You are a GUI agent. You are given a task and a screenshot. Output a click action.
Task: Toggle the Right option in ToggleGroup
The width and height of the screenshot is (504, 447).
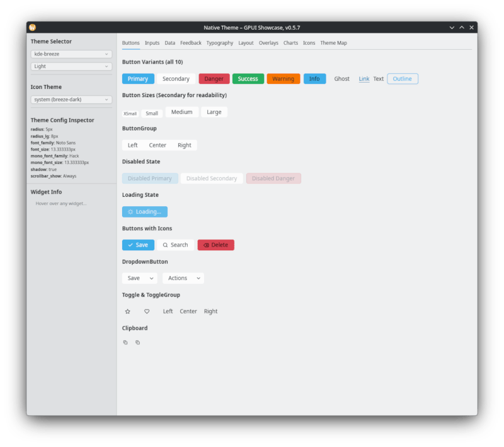tap(211, 311)
